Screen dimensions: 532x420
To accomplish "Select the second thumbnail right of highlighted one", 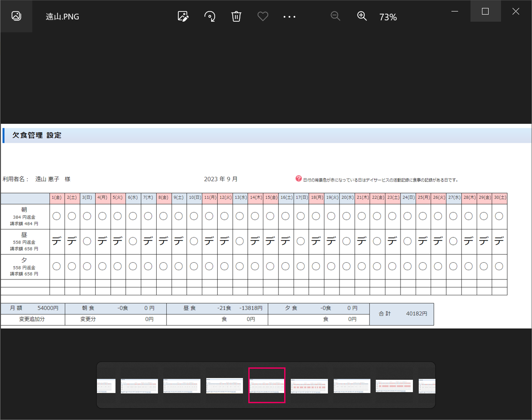I will point(352,386).
